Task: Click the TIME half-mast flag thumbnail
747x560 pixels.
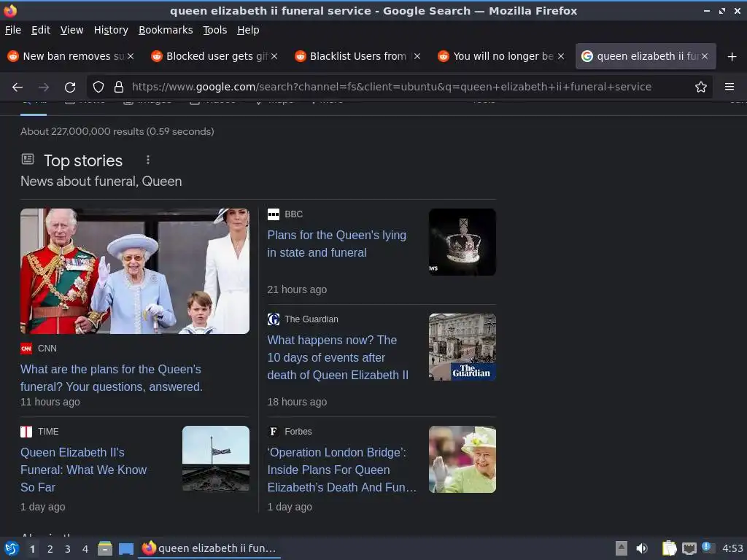Action: pyautogui.click(x=216, y=459)
